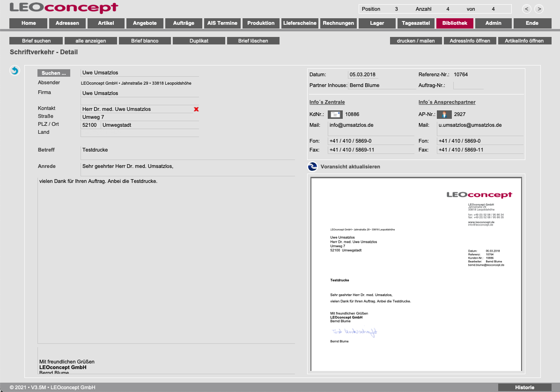Image resolution: width=560 pixels, height=392 pixels.
Task: Click the Referenz-Nr. value 10764
Action: [461, 74]
